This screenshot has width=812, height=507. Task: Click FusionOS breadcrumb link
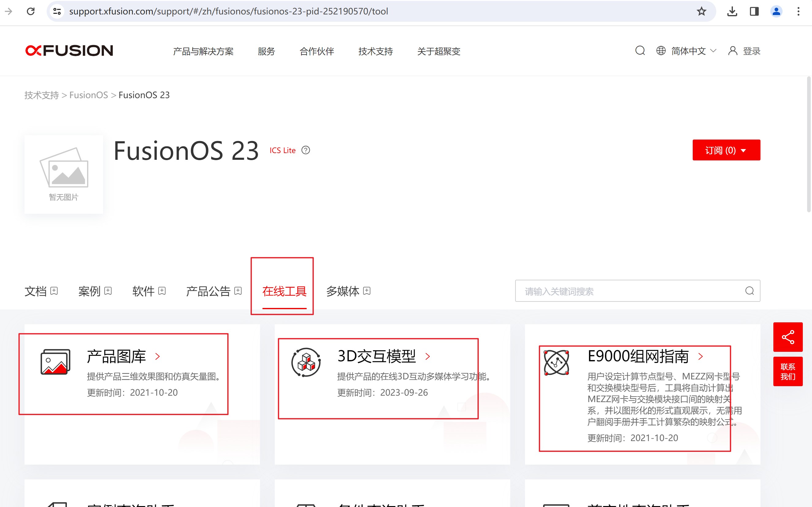pyautogui.click(x=89, y=95)
